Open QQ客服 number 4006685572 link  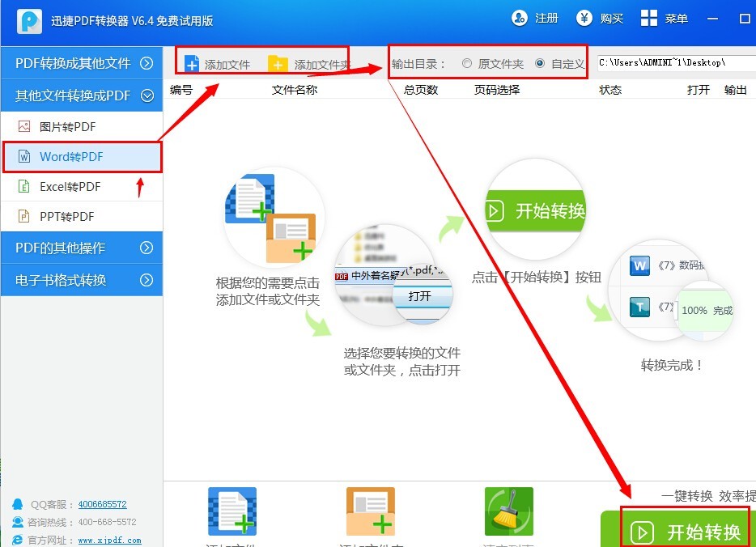click(x=102, y=504)
